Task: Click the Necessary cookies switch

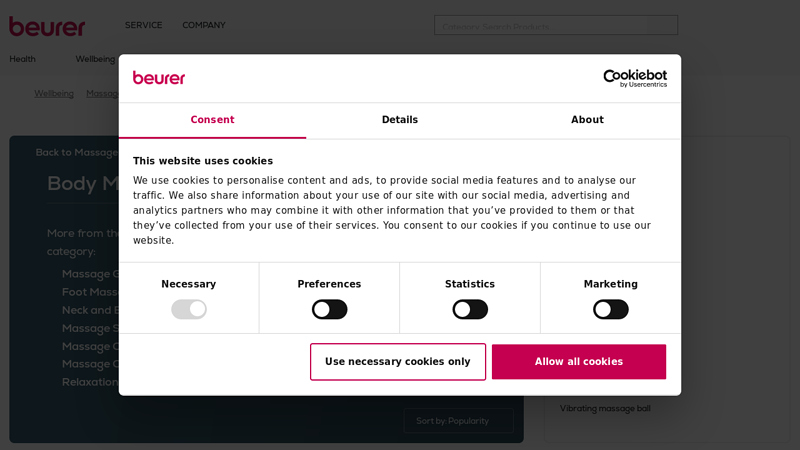Action: 189,309
